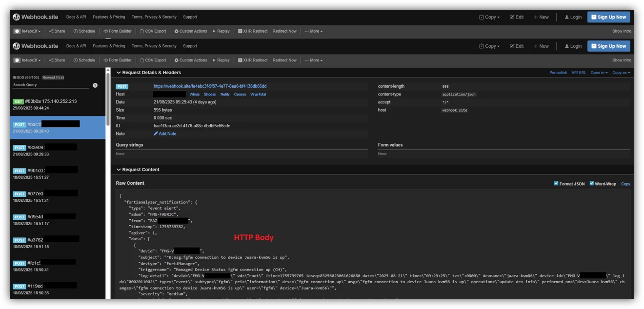Viewport: 644px width, 309px height.
Task: Click Show Intro in the lower toolbar
Action: click(622, 60)
